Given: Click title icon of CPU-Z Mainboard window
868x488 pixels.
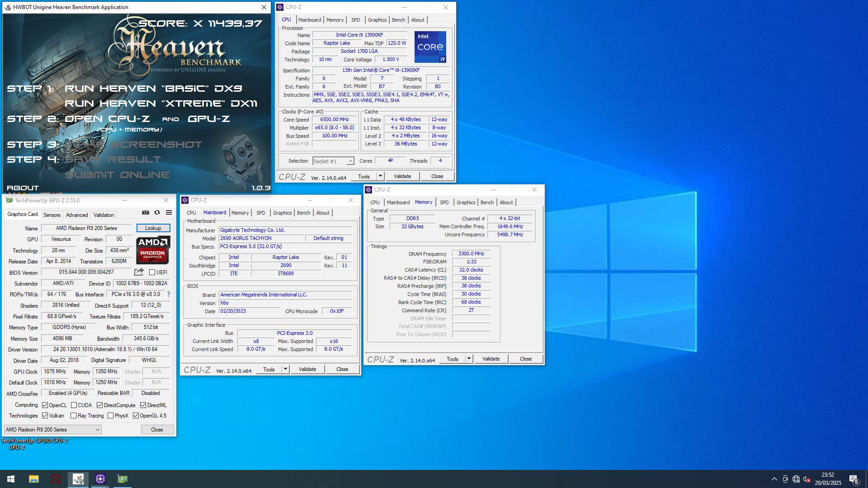Looking at the screenshot, I should pyautogui.click(x=185, y=200).
